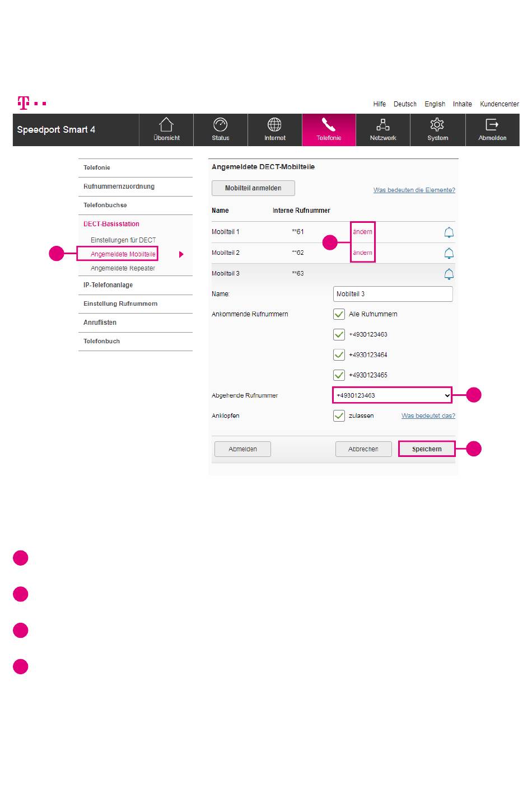Focus the Name field containing Mobilteil 3
The width and height of the screenshot is (532, 798).
(x=393, y=294)
